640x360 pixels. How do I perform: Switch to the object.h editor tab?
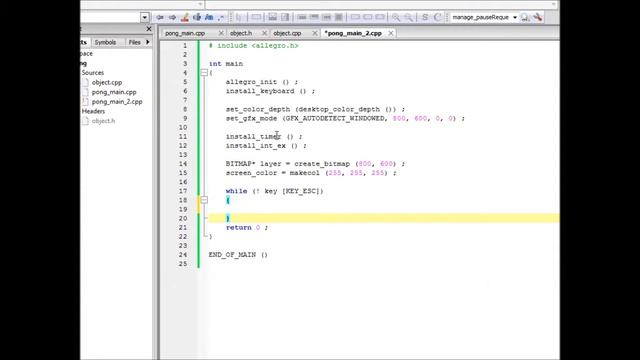pos(241,33)
